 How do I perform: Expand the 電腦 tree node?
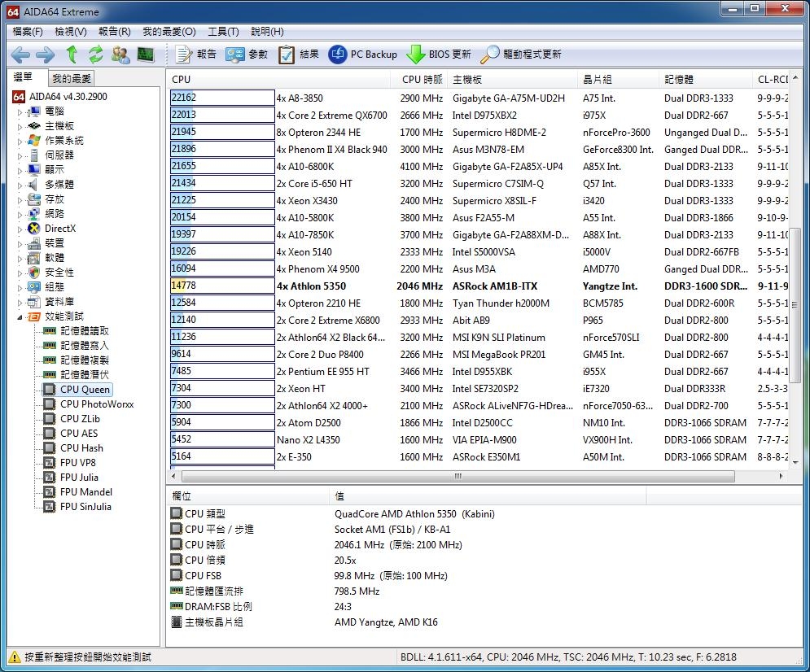click(x=20, y=111)
